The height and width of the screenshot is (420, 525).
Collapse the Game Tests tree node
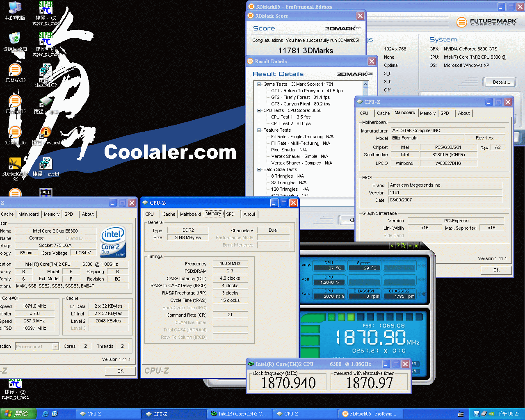(259, 84)
